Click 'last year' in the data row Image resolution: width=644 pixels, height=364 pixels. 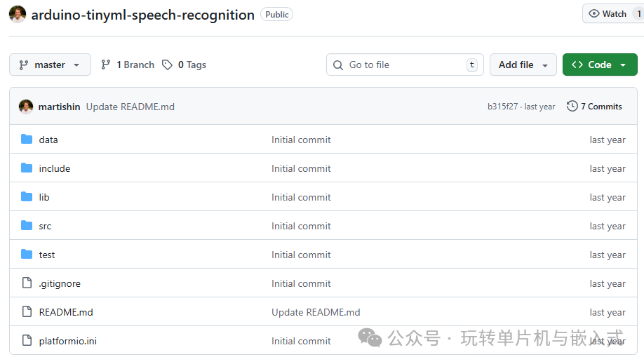pyautogui.click(x=608, y=140)
